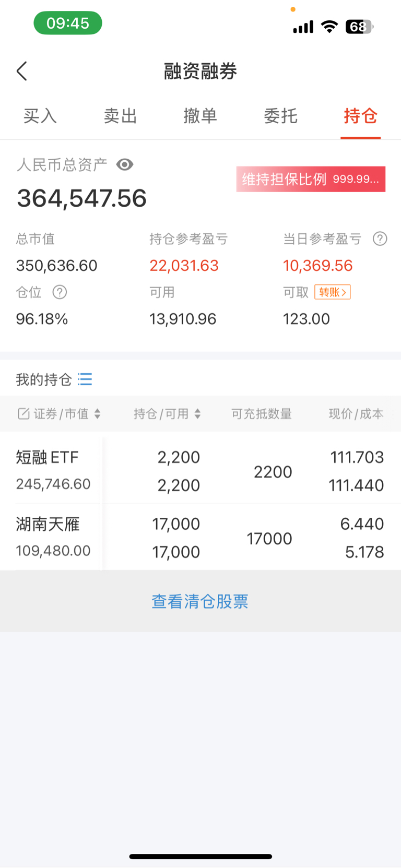
Task: Tap the back arrow icon
Action: tap(21, 71)
